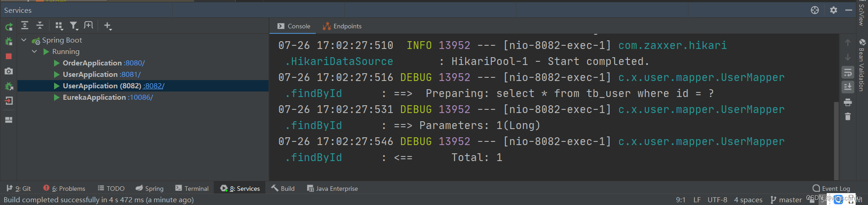Screen dimensions: 868x205
Task: Take a thread dump with camera icon
Action: [x=9, y=71]
